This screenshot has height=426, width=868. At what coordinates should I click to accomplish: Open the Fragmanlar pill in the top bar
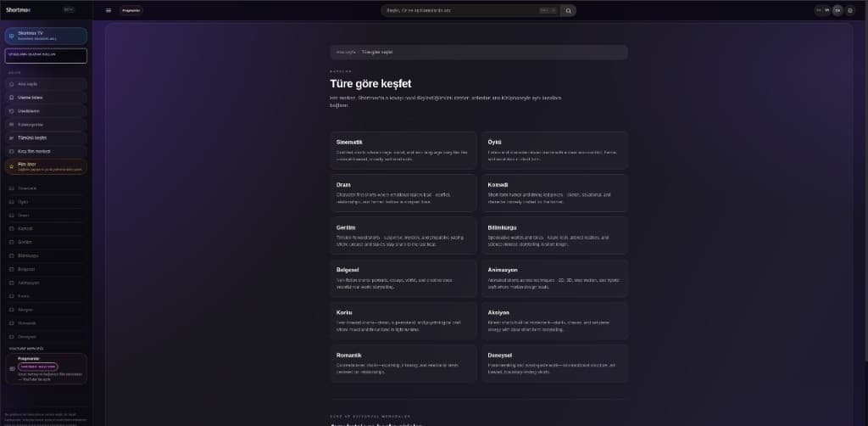tap(131, 10)
